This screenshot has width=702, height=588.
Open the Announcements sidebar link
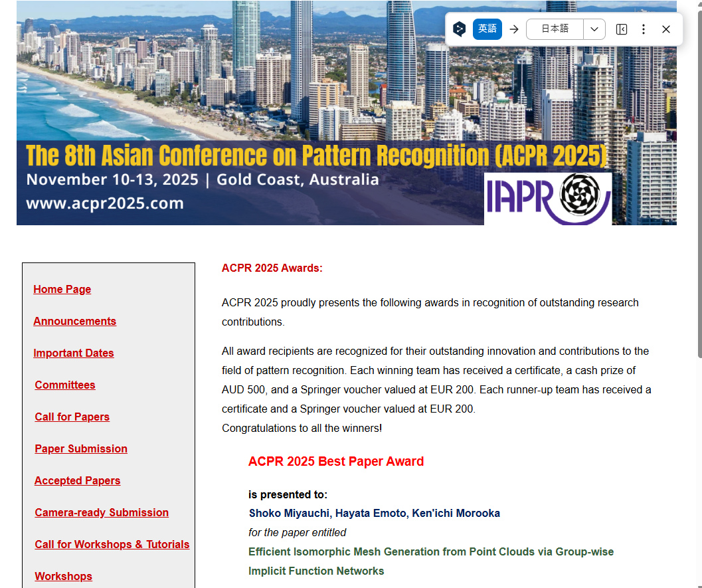[x=74, y=321]
